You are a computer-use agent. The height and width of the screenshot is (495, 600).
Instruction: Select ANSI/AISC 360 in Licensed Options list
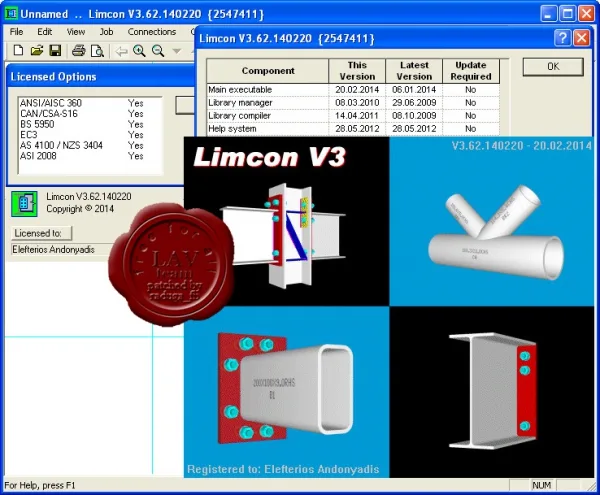pos(90,103)
